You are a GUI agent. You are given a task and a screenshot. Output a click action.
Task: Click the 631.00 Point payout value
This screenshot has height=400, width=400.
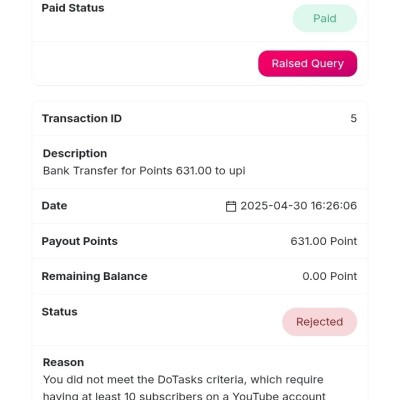click(x=324, y=241)
